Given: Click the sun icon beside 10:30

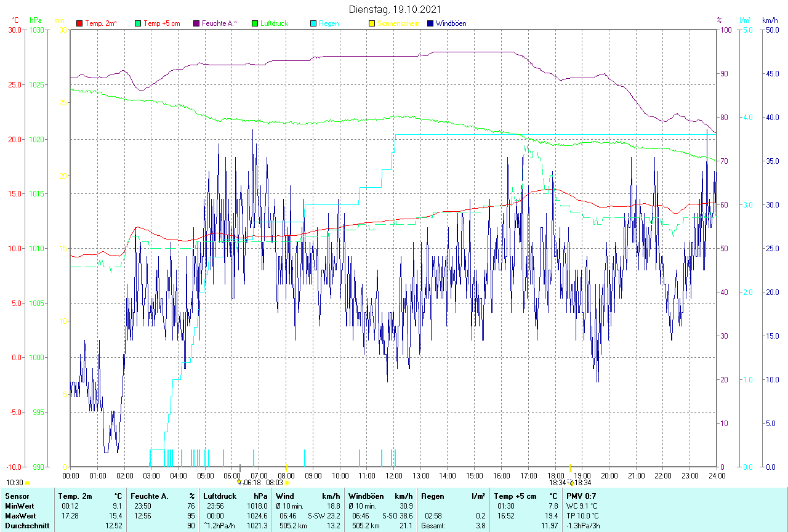Looking at the screenshot, I should 28,483.
